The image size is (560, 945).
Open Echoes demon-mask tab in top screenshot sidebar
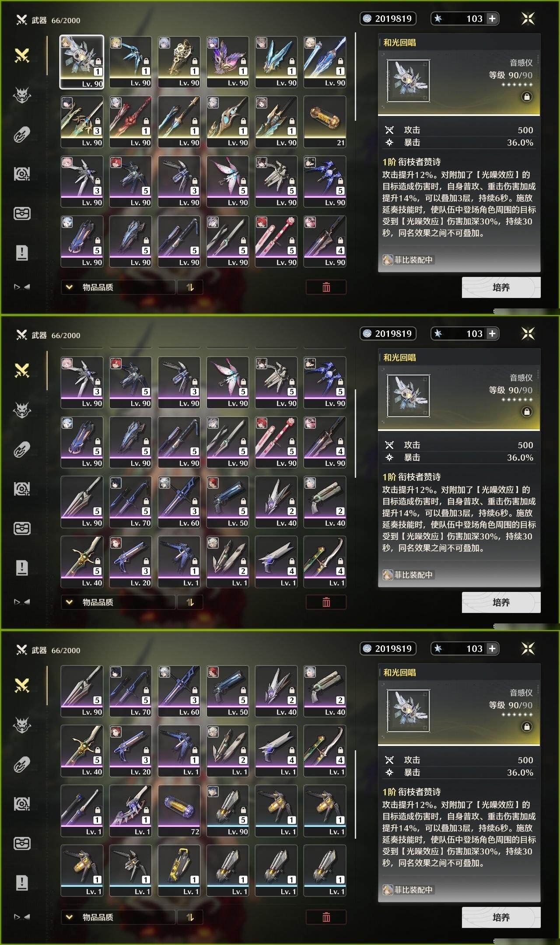point(22,95)
